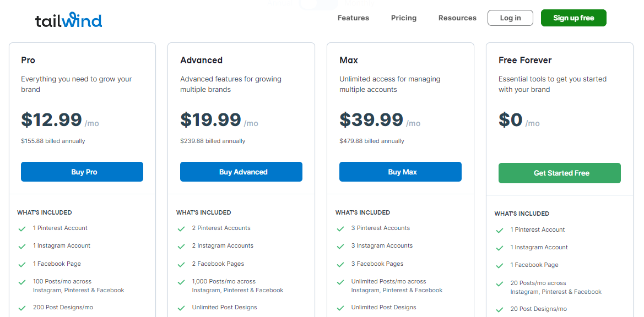Click the Sign up free button

click(574, 18)
